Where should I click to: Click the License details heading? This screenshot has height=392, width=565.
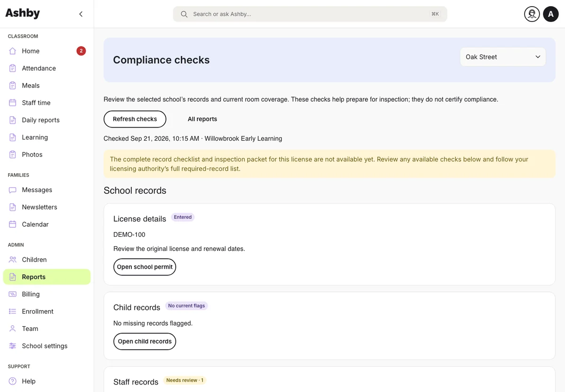coord(140,219)
